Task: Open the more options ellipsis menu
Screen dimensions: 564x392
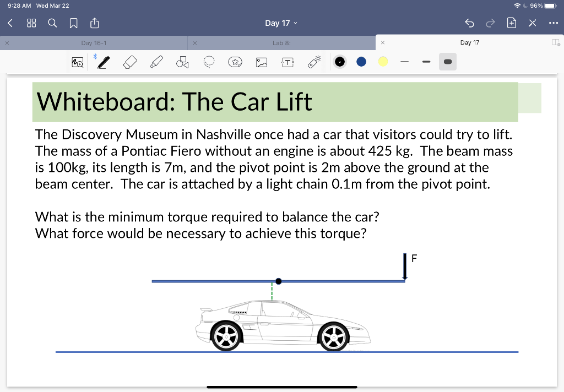Action: (x=553, y=23)
